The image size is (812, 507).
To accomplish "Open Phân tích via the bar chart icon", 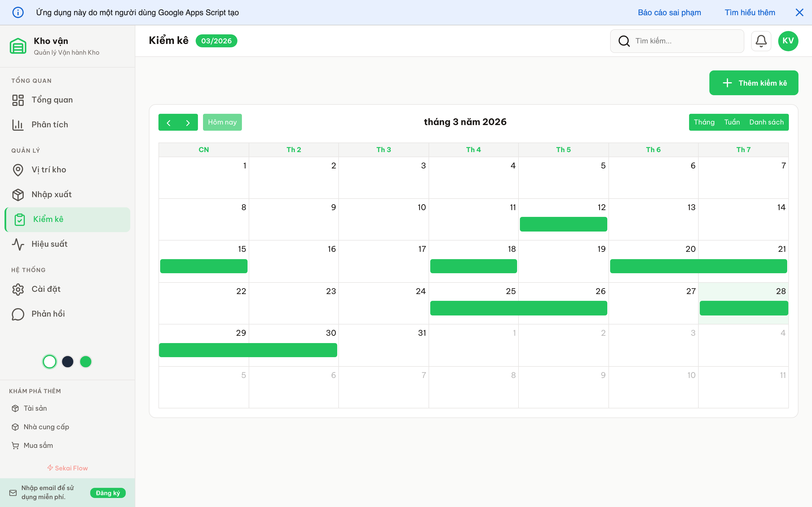I will (x=18, y=124).
